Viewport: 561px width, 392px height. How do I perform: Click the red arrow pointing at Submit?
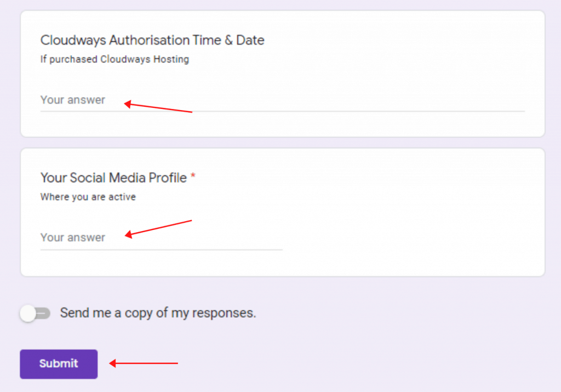[144, 363]
